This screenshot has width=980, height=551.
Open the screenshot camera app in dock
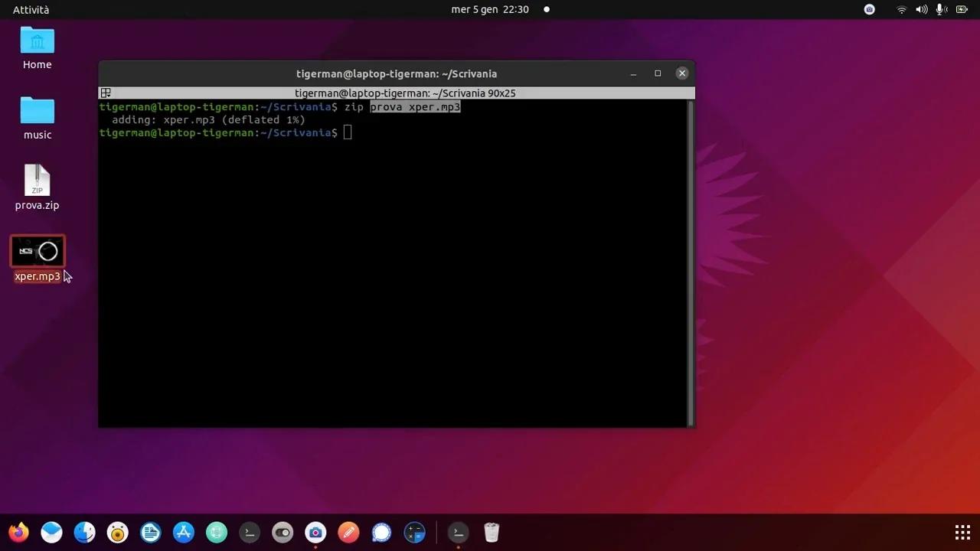315,532
